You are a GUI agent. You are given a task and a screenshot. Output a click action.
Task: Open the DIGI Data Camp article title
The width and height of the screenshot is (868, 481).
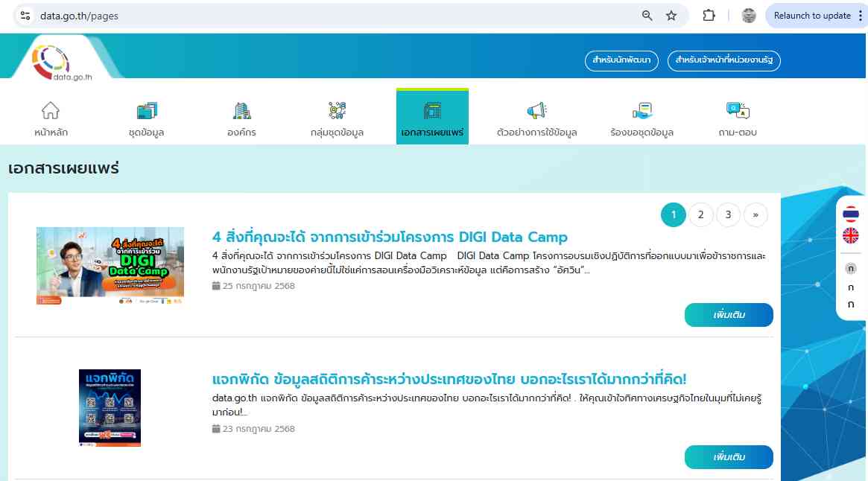coord(390,237)
